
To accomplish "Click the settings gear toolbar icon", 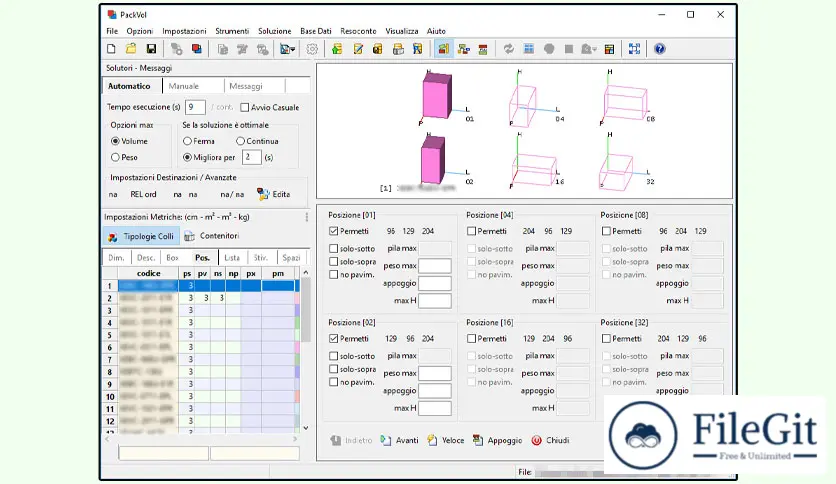I will tap(312, 49).
